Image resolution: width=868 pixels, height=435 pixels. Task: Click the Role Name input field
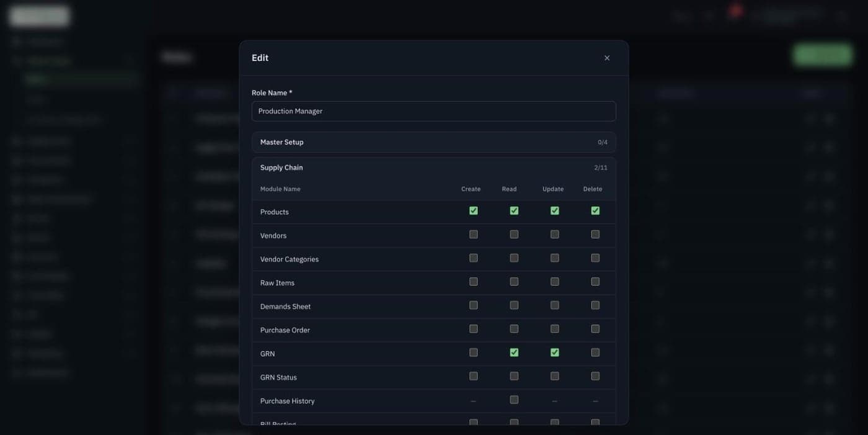pos(434,111)
